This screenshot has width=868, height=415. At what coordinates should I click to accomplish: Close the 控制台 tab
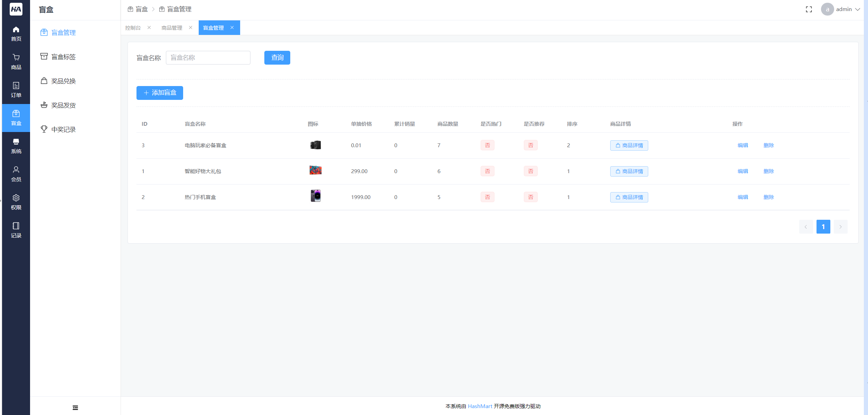[149, 28]
